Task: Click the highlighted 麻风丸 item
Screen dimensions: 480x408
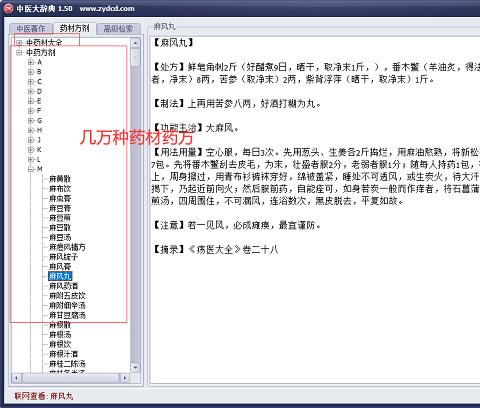Action: 60,276
